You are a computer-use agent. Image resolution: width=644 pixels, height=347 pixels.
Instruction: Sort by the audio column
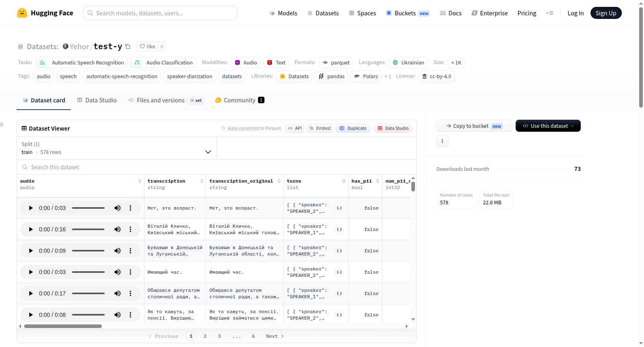[140, 181]
